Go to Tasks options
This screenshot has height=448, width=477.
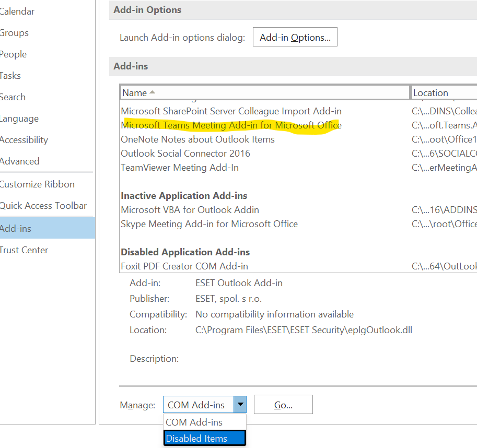click(x=10, y=76)
